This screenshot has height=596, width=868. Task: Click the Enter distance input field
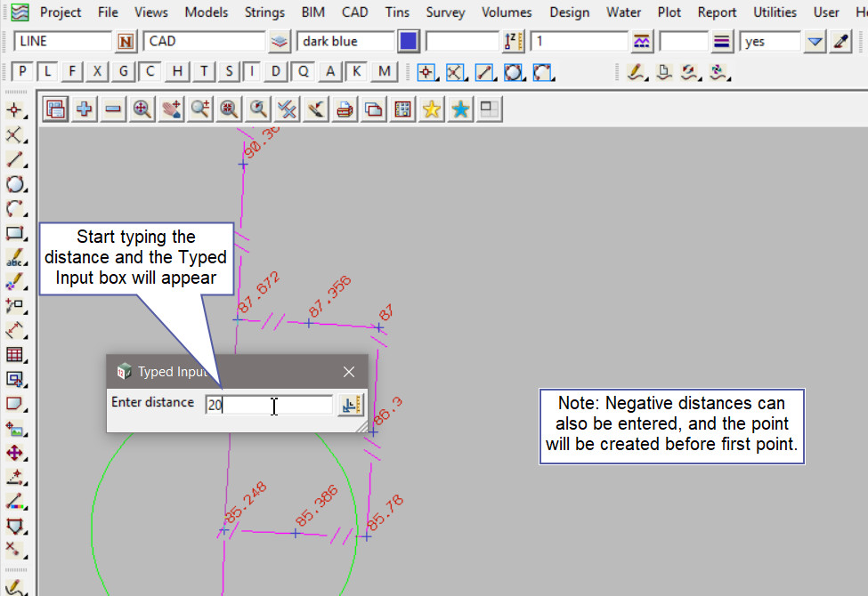point(269,405)
